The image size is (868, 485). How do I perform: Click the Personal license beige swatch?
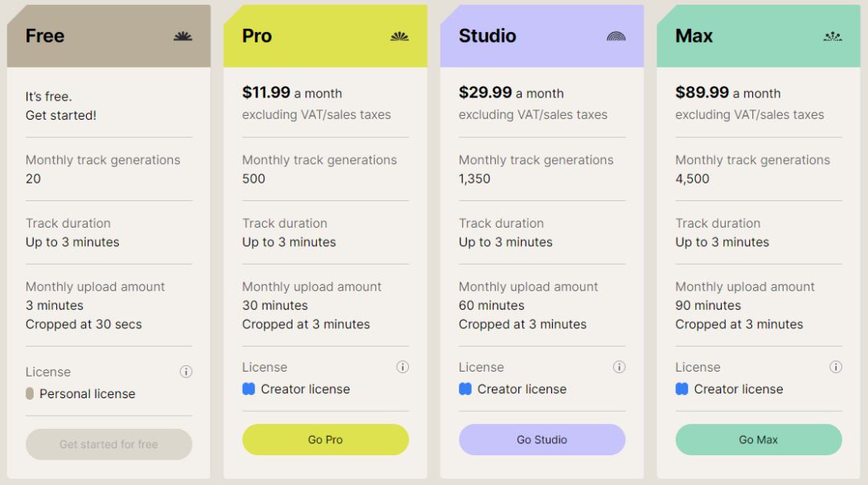point(30,393)
